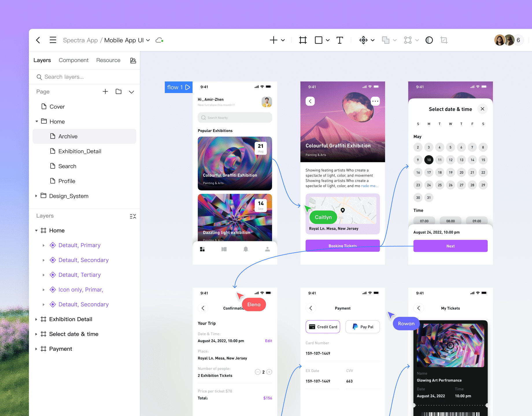Click the mask tool icon
This screenshot has width=532, height=416.
tap(444, 40)
